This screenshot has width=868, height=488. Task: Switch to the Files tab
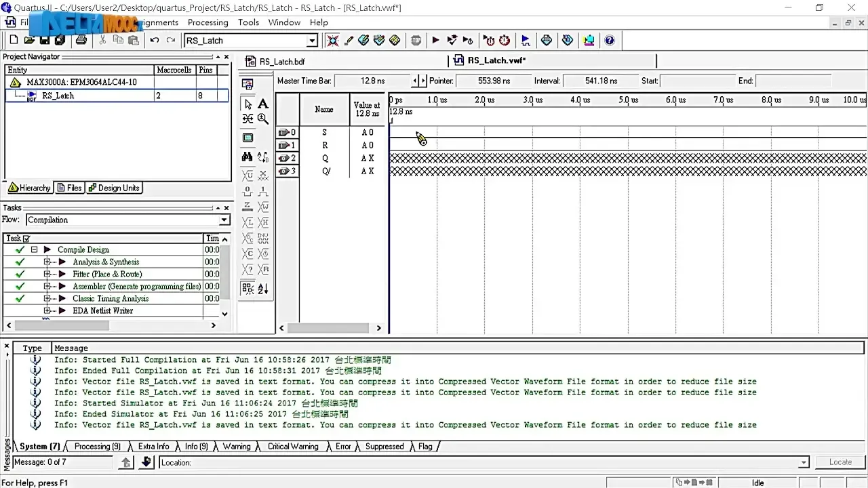69,188
